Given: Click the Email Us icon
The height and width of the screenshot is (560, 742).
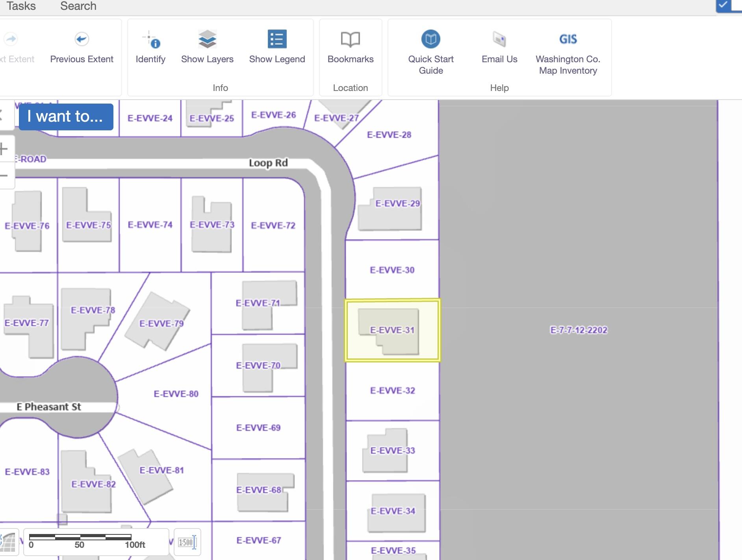Looking at the screenshot, I should click(x=499, y=39).
